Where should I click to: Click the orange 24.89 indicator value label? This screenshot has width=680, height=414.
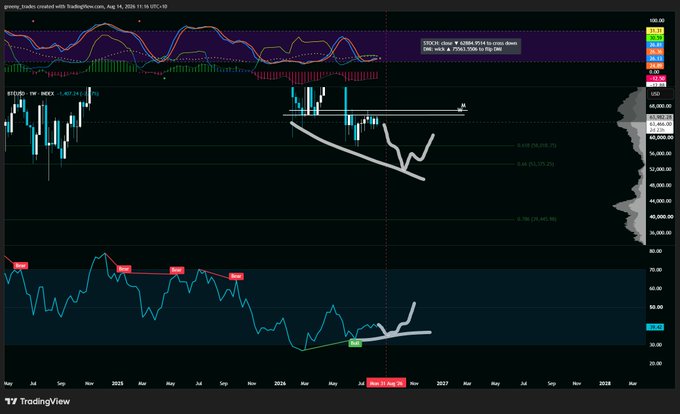655,65
